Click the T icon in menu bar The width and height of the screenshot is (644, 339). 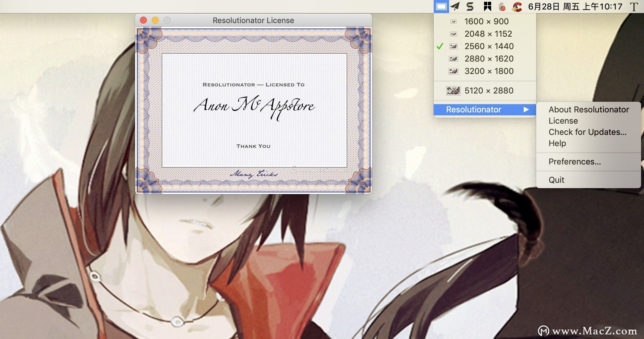click(x=634, y=7)
